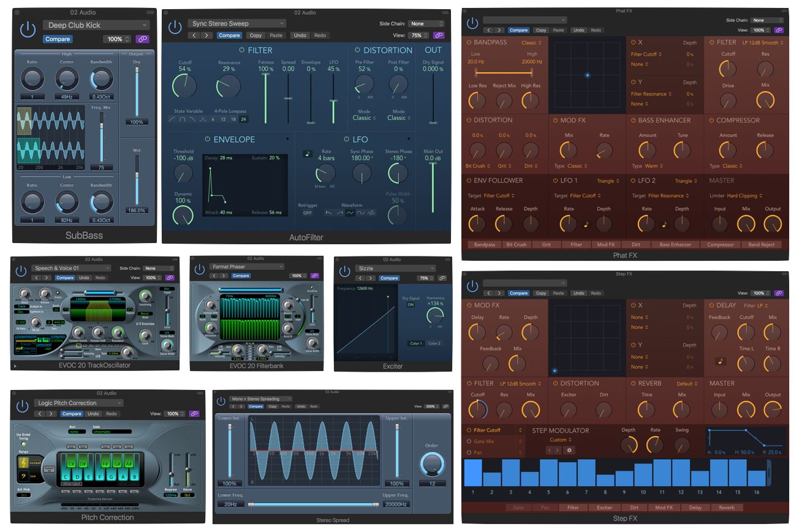This screenshot has height=532, width=799.
Task: Click the note sync icon beside LFO 2 Rate
Action: coord(664,225)
